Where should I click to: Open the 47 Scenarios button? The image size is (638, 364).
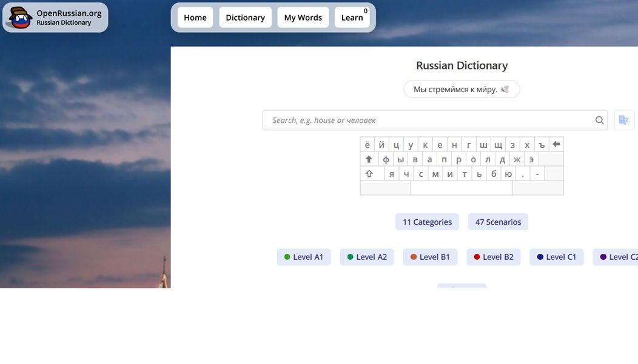point(498,222)
